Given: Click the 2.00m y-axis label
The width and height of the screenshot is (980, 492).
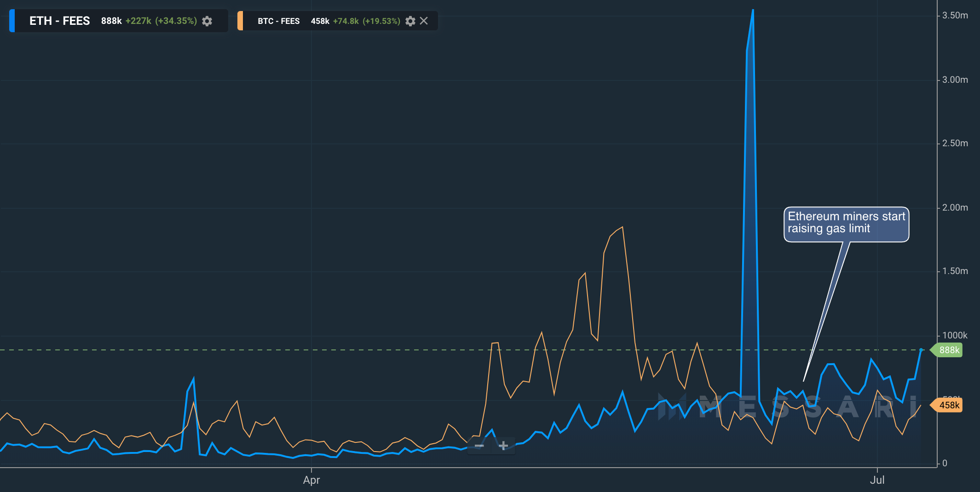Looking at the screenshot, I should [955, 207].
